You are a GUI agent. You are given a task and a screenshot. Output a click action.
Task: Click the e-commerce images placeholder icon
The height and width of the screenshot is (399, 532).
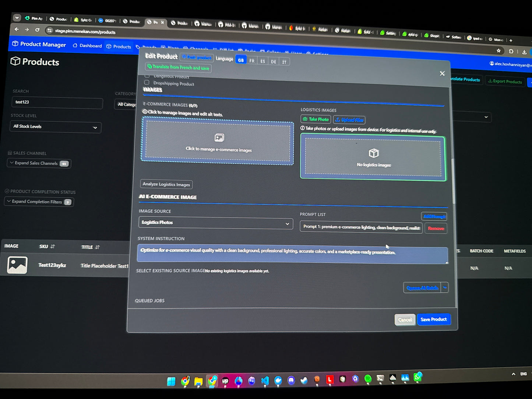coord(219,138)
